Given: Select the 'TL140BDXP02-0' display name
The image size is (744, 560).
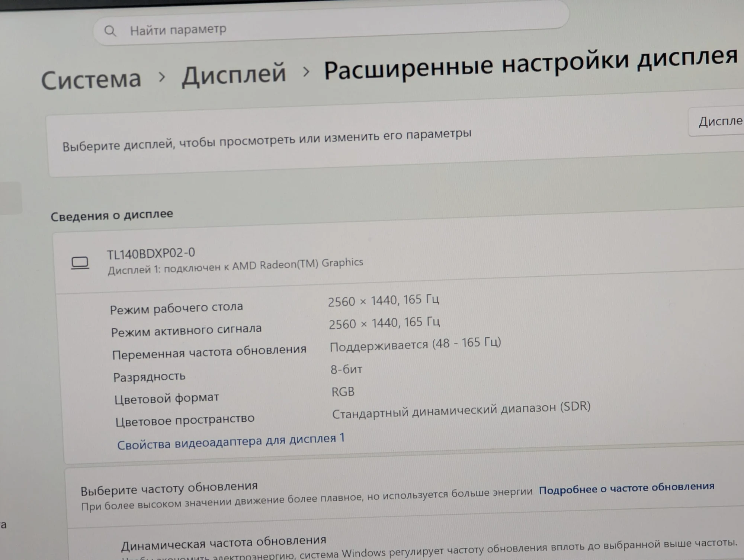Looking at the screenshot, I should [x=151, y=254].
